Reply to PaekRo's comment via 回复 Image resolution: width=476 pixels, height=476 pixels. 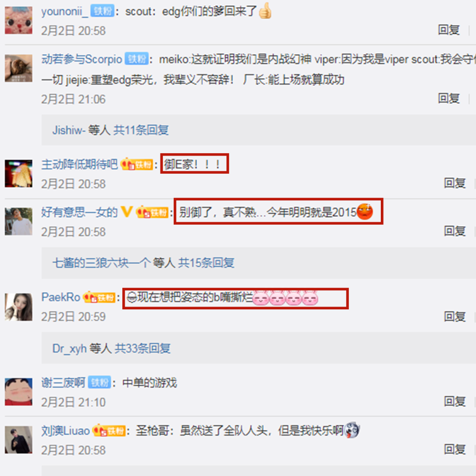pyautogui.click(x=455, y=317)
